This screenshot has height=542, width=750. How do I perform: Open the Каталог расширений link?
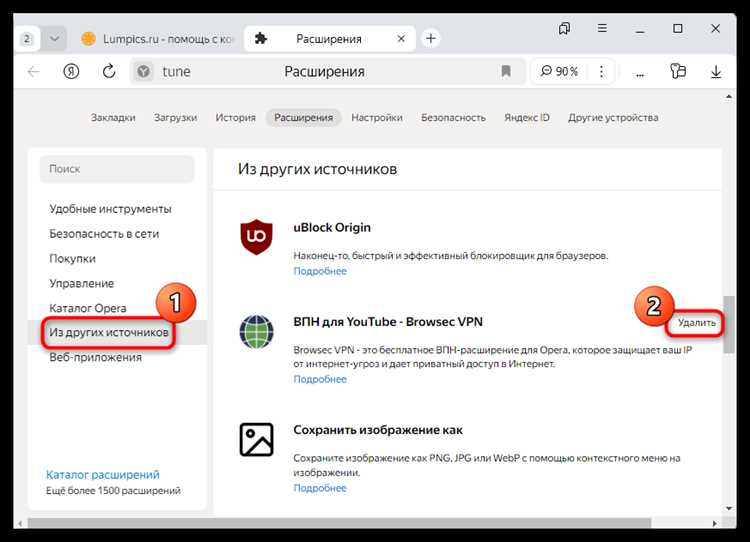(103, 475)
